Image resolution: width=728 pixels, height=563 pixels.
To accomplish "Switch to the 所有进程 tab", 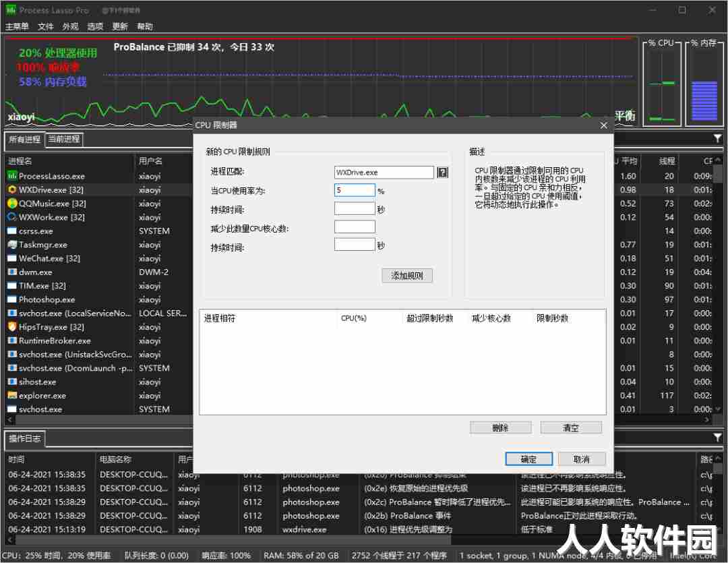I will click(x=25, y=140).
